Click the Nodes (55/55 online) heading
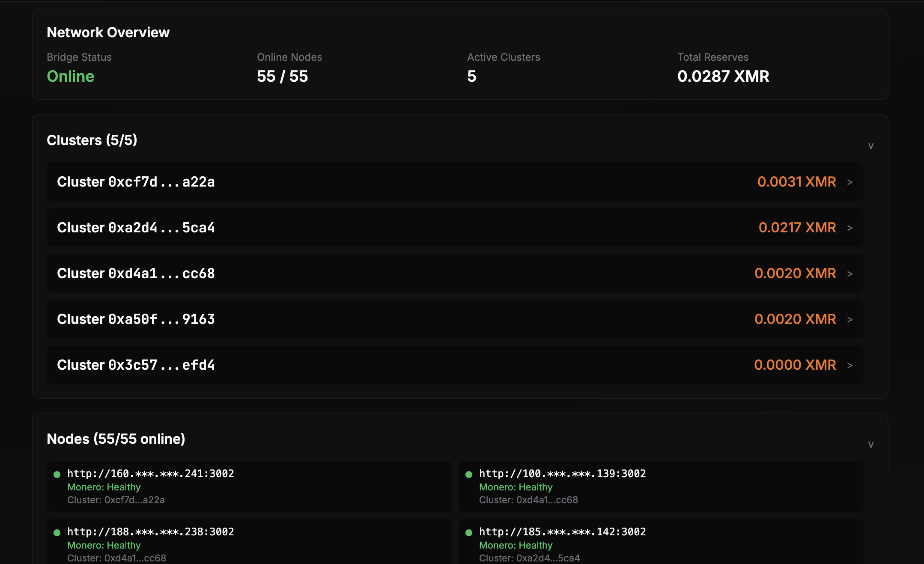The image size is (924, 564). [116, 439]
